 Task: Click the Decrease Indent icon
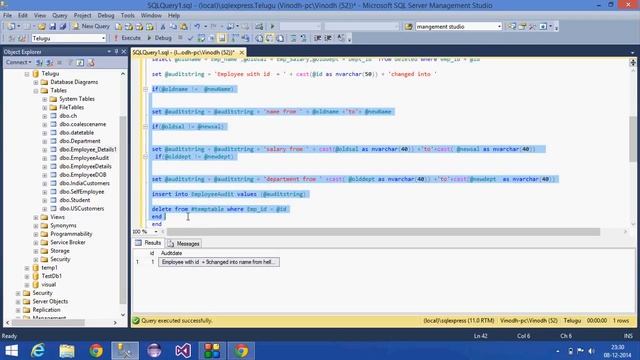click(x=317, y=38)
